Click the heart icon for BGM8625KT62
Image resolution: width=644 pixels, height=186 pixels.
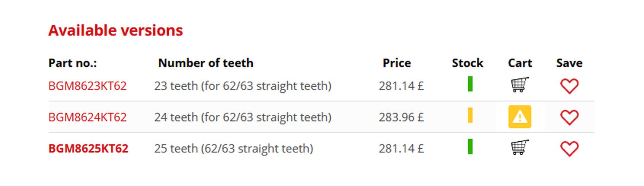(x=569, y=148)
